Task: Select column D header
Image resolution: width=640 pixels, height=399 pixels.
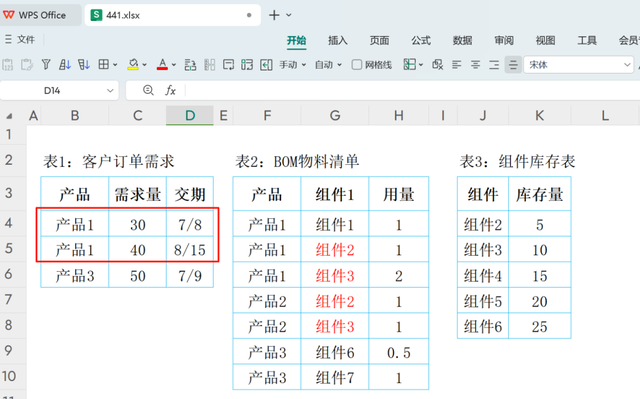Action: (x=190, y=115)
